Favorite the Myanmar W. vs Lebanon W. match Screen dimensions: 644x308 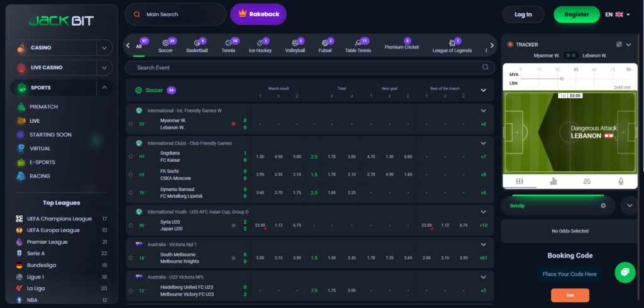[x=131, y=123]
